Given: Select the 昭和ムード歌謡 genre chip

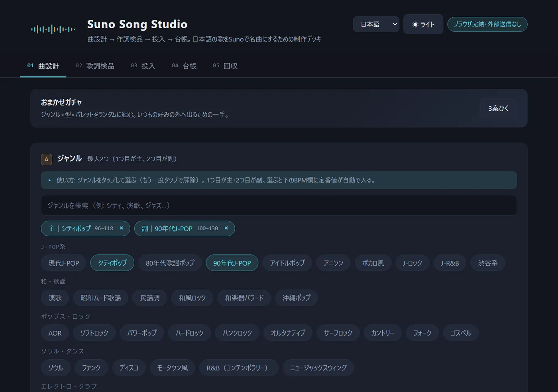Looking at the screenshot, I should 101,298.
